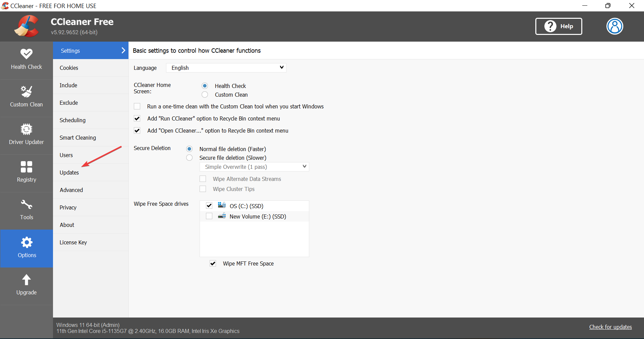
Task: Open the About page
Action: 91,225
